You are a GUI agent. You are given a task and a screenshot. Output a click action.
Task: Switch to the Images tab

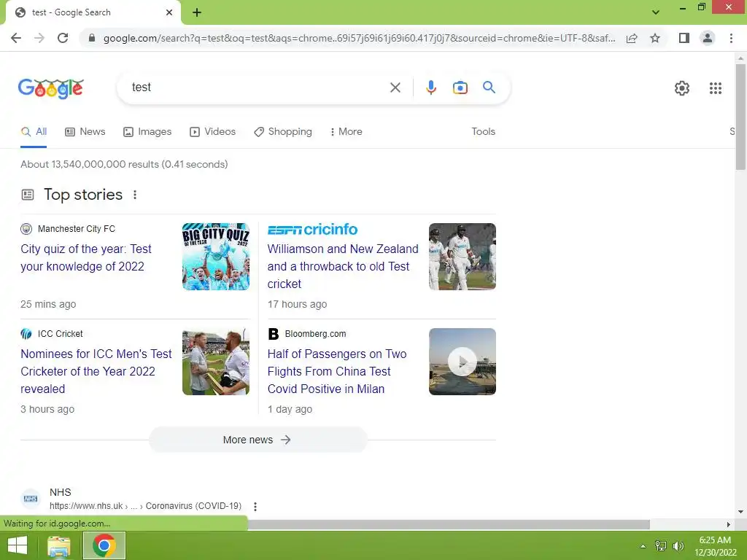(147, 131)
